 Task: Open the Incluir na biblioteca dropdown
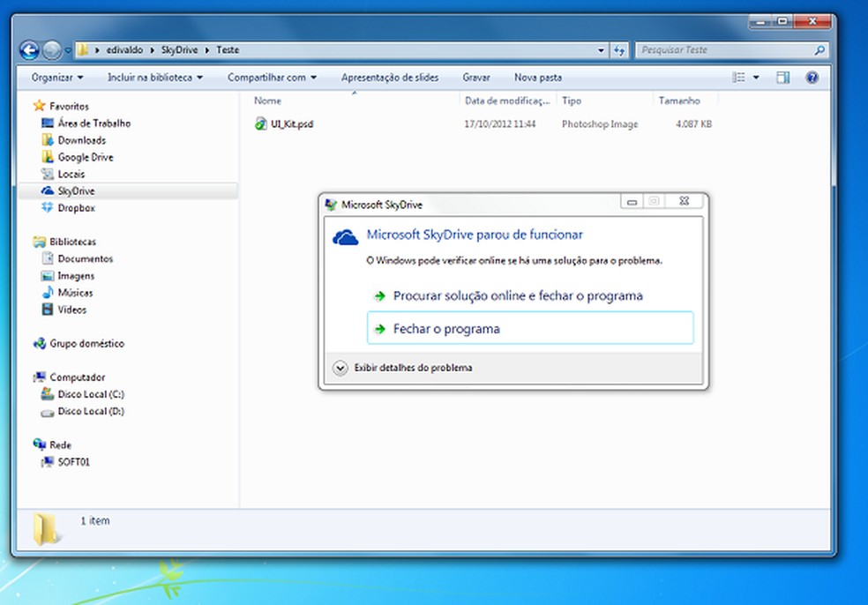[x=153, y=78]
